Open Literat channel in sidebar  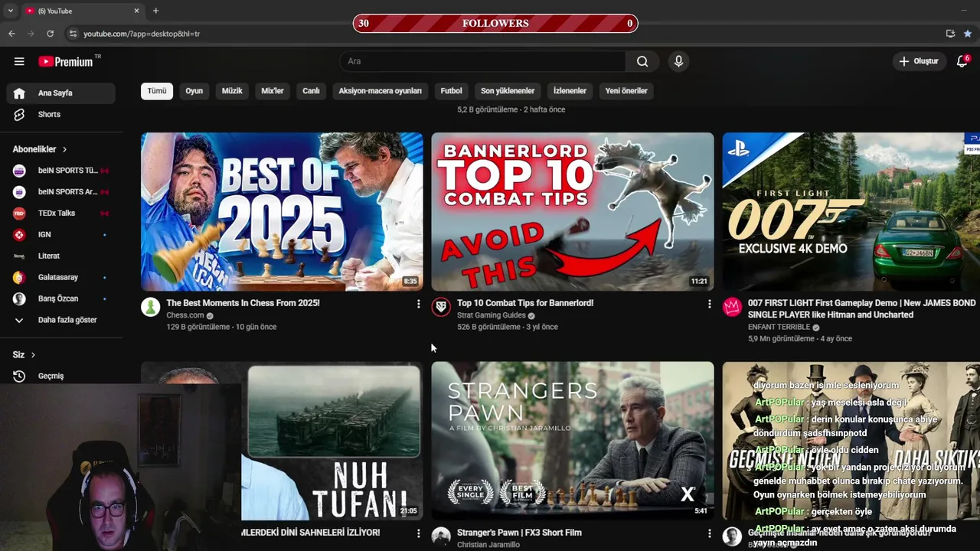click(61, 256)
